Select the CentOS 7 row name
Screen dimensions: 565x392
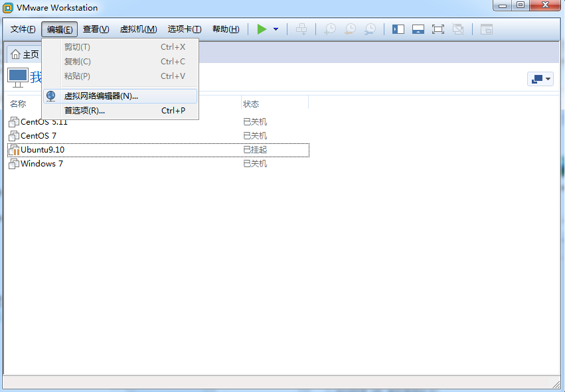(39, 136)
